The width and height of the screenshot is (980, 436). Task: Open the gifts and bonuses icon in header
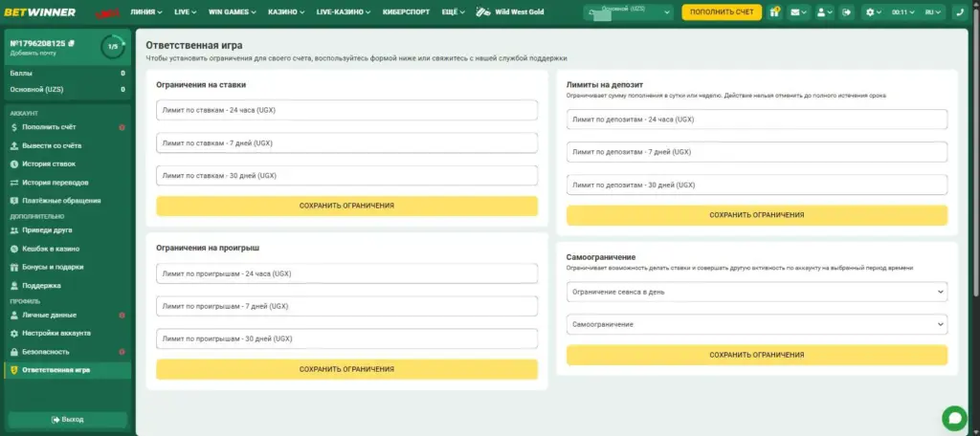(x=774, y=11)
